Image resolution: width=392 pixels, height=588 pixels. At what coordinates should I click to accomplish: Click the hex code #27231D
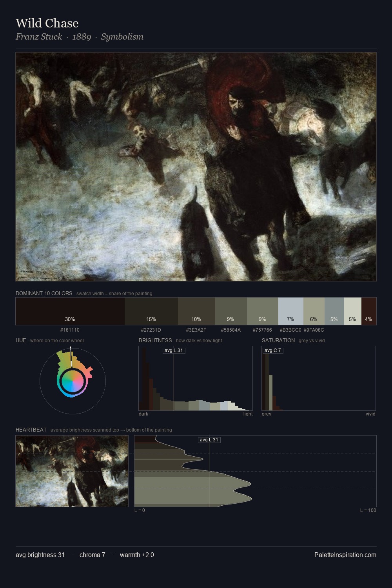pos(151,330)
